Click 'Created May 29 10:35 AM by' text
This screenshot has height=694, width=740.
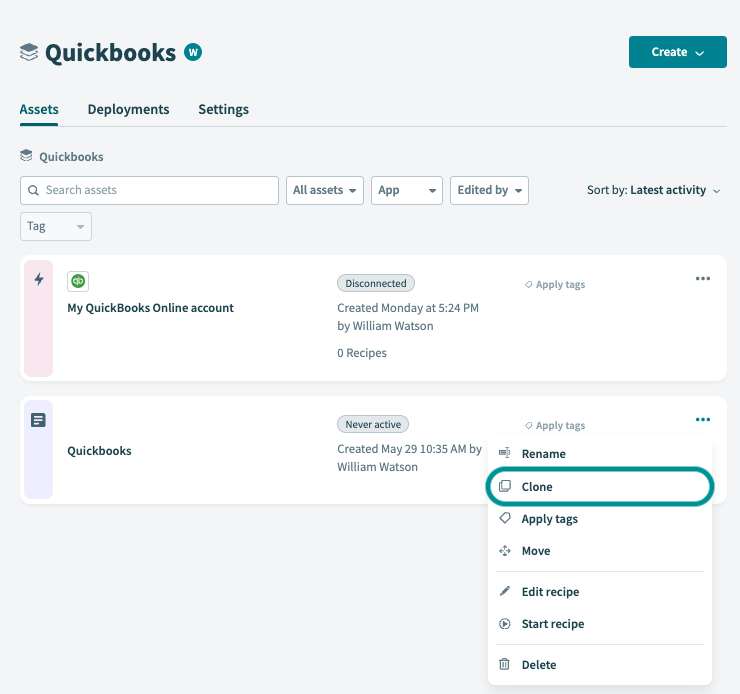[409, 449]
